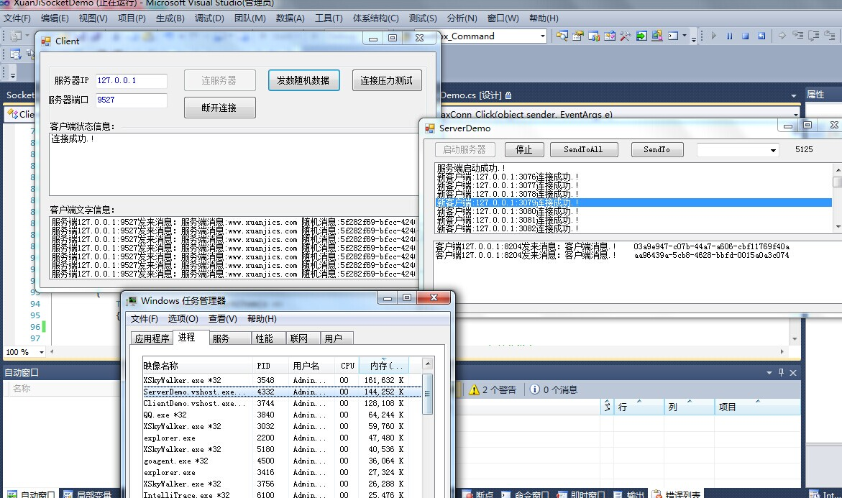The width and height of the screenshot is (843, 498).
Task: Select 断点 bottom tab
Action: [478, 494]
